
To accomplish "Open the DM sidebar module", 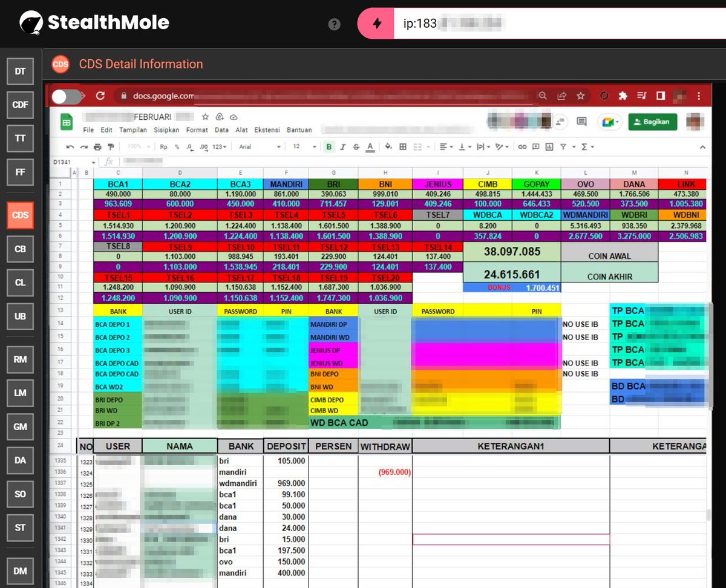I will tap(21, 571).
